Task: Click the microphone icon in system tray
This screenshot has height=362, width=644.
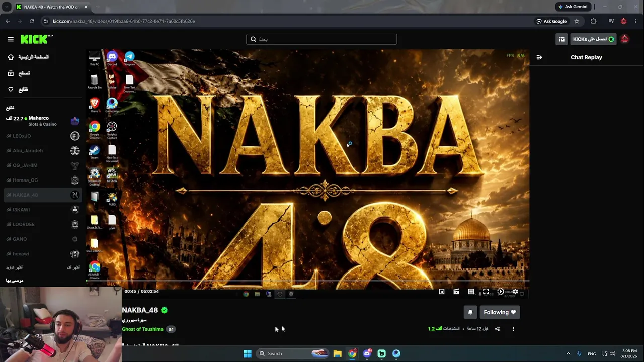Action: coord(579,353)
